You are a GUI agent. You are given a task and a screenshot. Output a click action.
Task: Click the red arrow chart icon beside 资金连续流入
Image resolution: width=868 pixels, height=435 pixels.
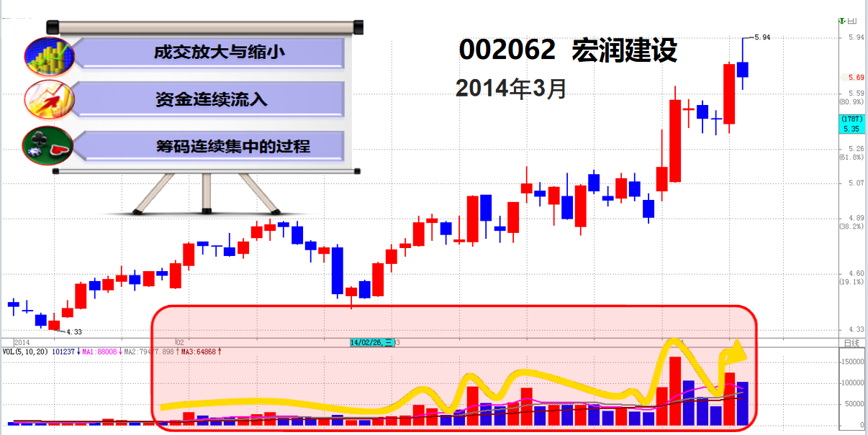pos(49,99)
